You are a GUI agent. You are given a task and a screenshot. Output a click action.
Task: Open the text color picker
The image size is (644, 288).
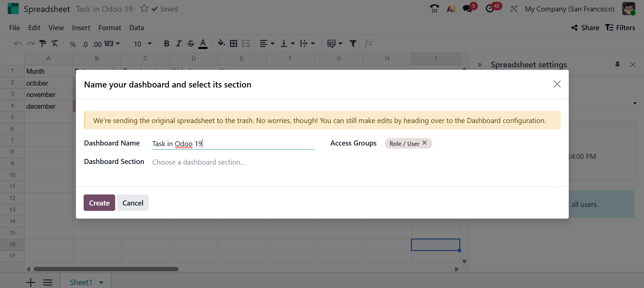point(203,44)
